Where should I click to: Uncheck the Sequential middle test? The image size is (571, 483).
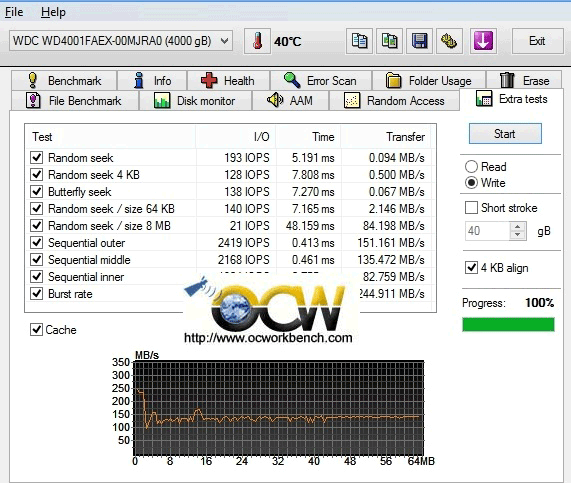pyautogui.click(x=36, y=260)
